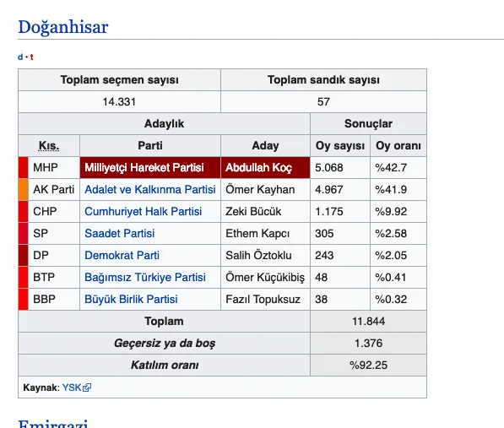Visit the Demokrat Parti article link
Screen dimensions: 504x428
click(x=122, y=256)
